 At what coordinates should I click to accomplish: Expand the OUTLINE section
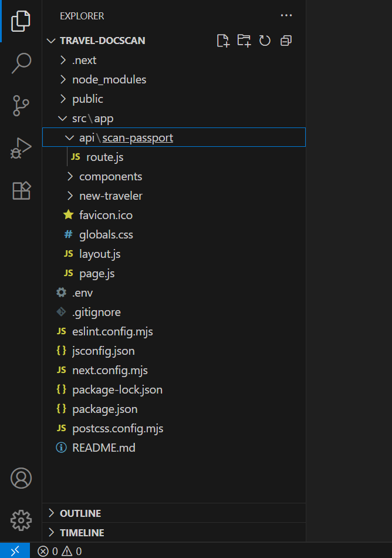point(174,513)
